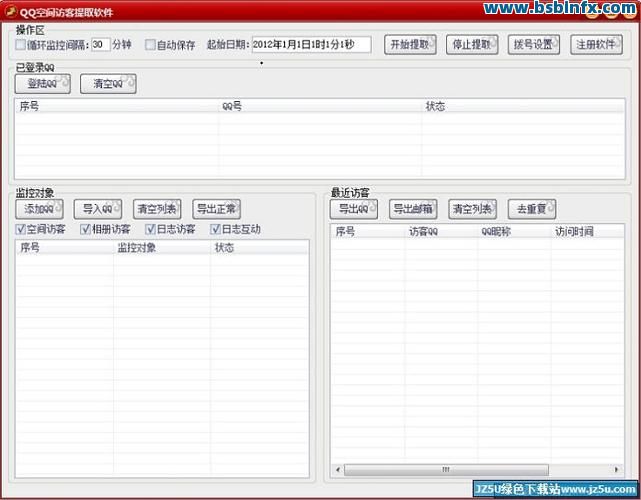Click 序号 column header in the monitor table
This screenshot has height=500, width=641.
pos(65,248)
